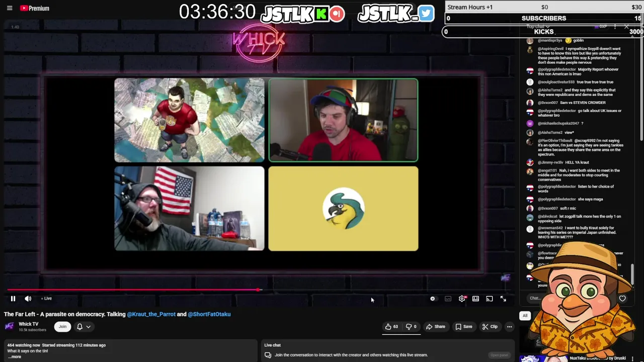Share this live stream
The width and height of the screenshot is (644, 362).
pos(436,327)
